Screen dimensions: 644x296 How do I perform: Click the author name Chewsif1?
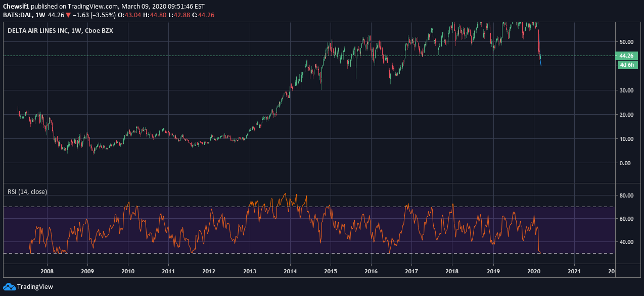click(x=16, y=6)
